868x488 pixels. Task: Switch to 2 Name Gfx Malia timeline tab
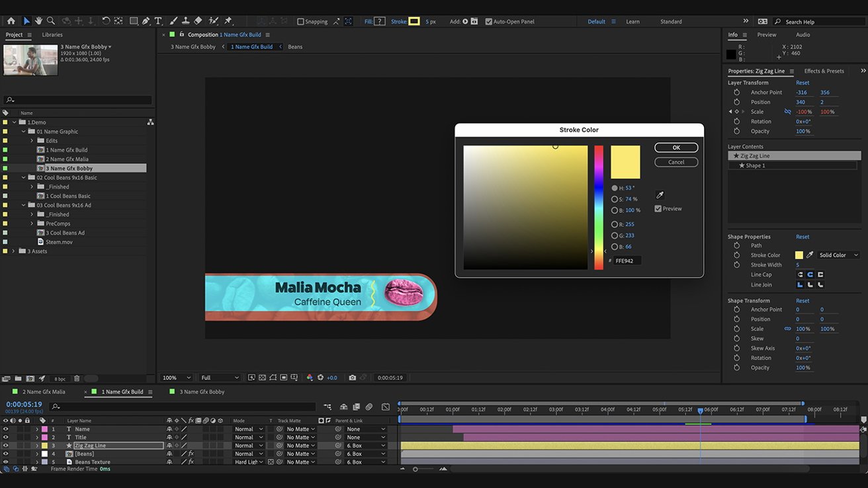click(x=44, y=392)
